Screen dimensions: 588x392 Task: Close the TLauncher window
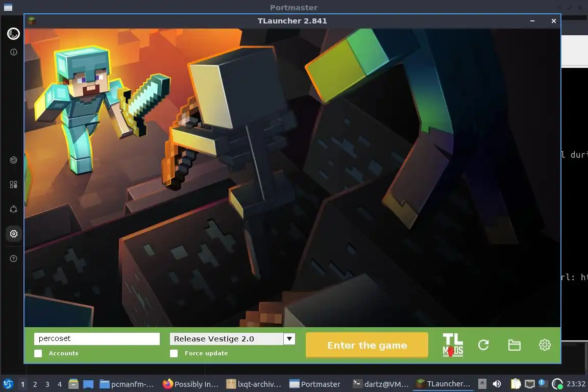pyautogui.click(x=553, y=21)
